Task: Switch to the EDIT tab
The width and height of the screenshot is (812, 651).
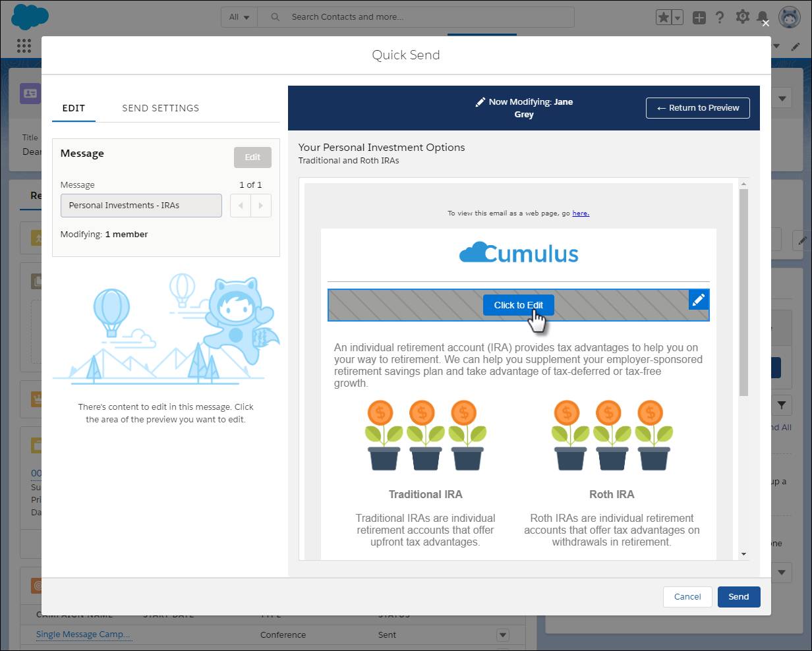Action: (x=73, y=108)
